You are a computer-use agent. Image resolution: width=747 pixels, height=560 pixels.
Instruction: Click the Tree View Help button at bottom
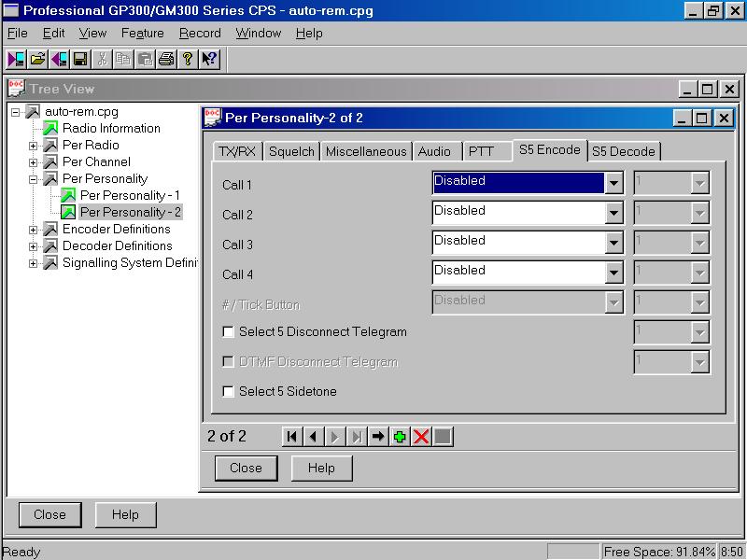tap(125, 515)
